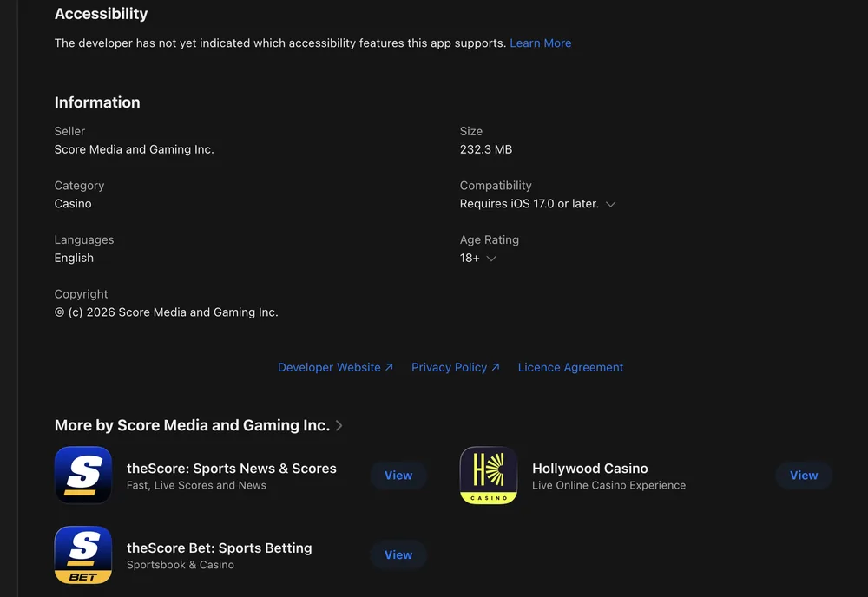This screenshot has width=868, height=597.
Task: Click the English language value
Action: 74,258
